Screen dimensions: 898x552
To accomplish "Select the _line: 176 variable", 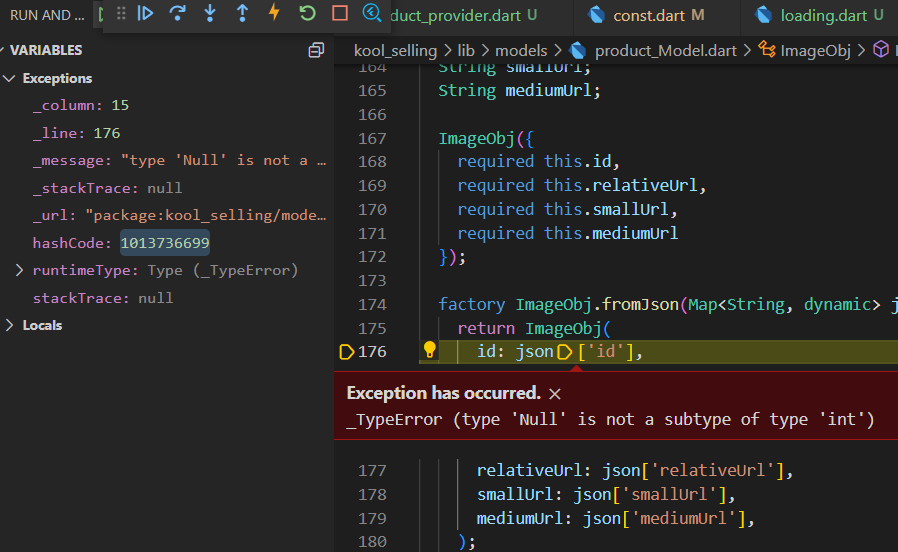I will 76,133.
